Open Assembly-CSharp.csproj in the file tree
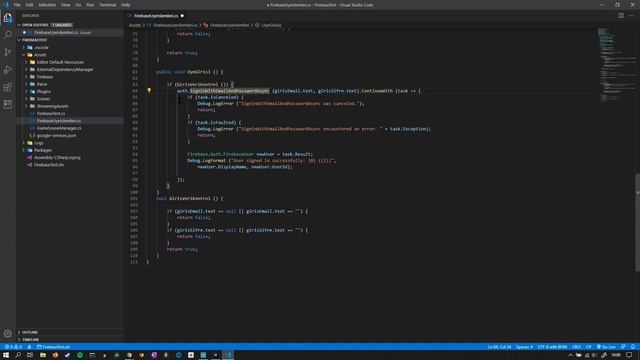The image size is (640, 360). click(x=57, y=158)
